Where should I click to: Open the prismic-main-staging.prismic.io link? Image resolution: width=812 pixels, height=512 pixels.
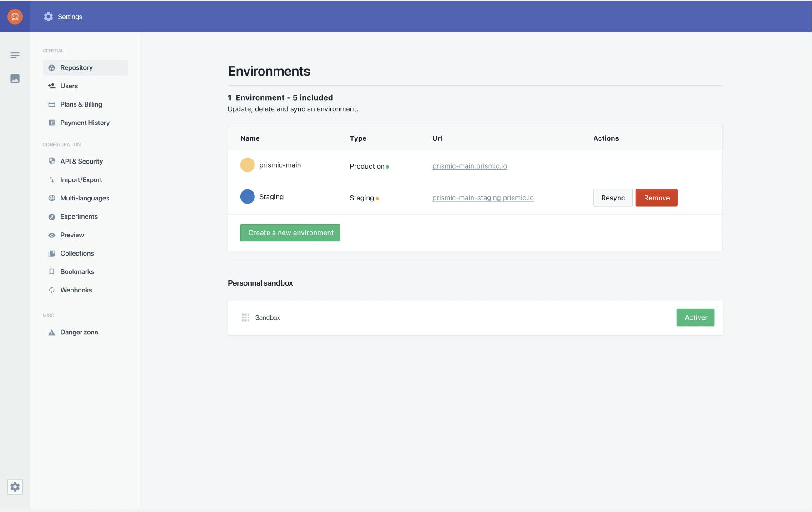(x=483, y=198)
